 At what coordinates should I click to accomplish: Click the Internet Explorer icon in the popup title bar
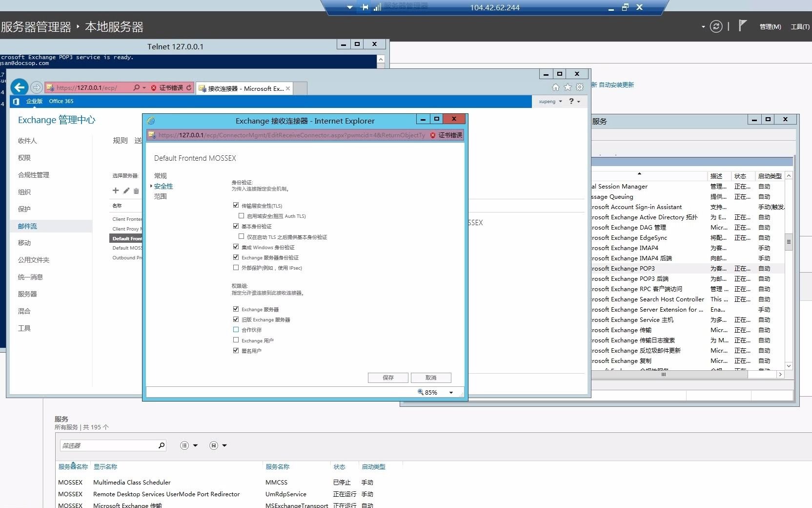[151, 121]
